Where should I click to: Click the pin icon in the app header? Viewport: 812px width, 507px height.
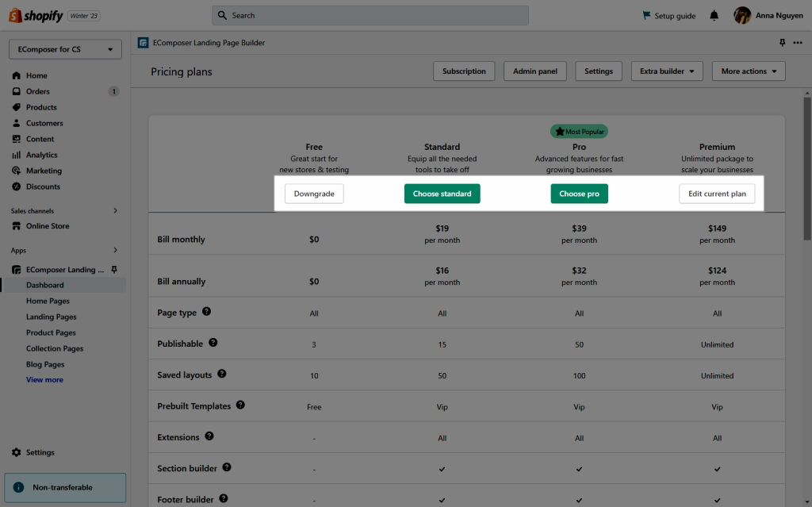pos(783,43)
